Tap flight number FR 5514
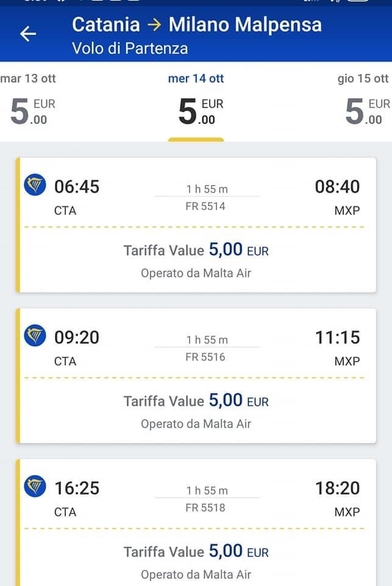Screen dimensions: 392x586 tap(205, 206)
